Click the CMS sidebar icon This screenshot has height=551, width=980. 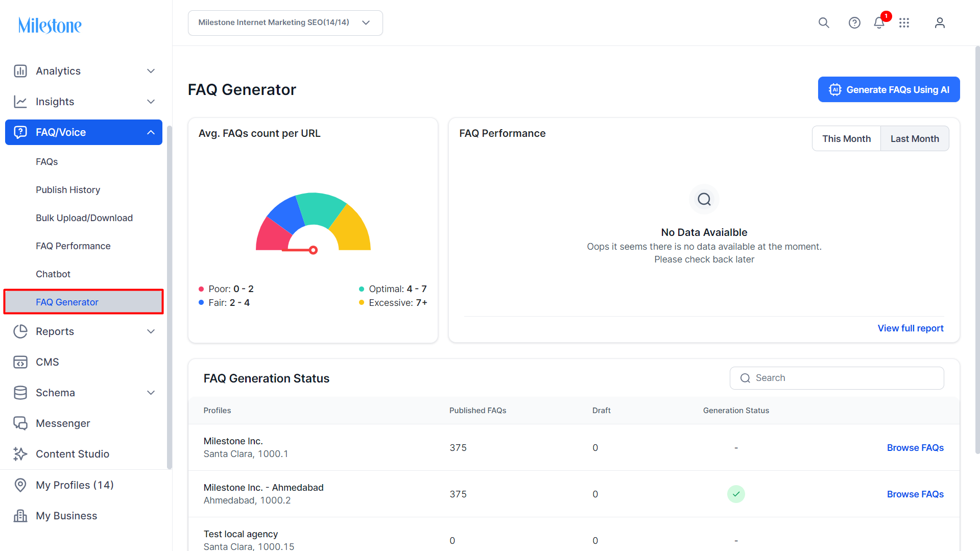click(20, 362)
